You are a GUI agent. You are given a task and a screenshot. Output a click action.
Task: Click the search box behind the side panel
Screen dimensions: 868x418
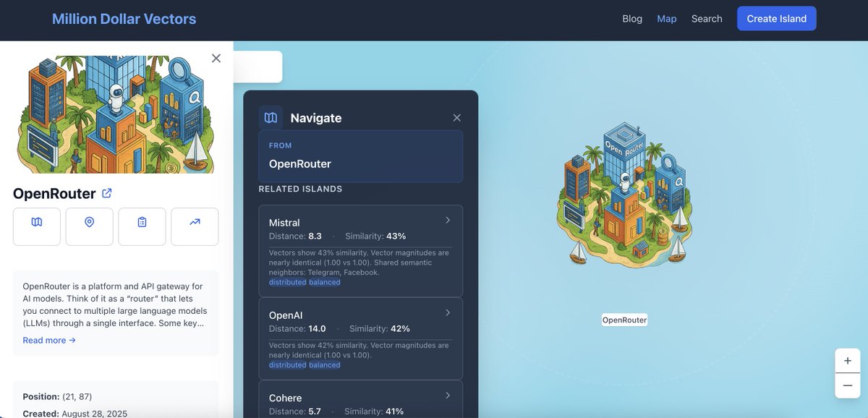[258, 67]
